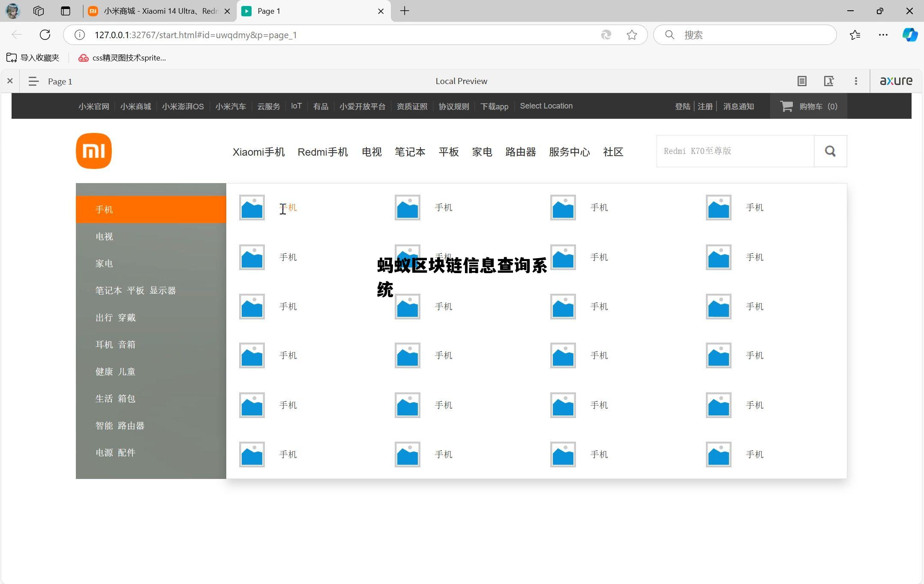Open the Edge settings ellipsis menu

tap(883, 35)
